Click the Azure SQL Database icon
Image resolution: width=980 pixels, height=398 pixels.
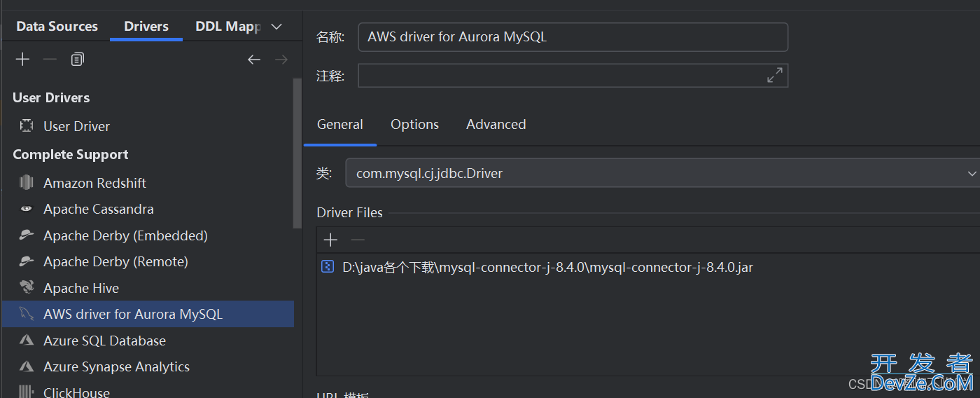(27, 341)
